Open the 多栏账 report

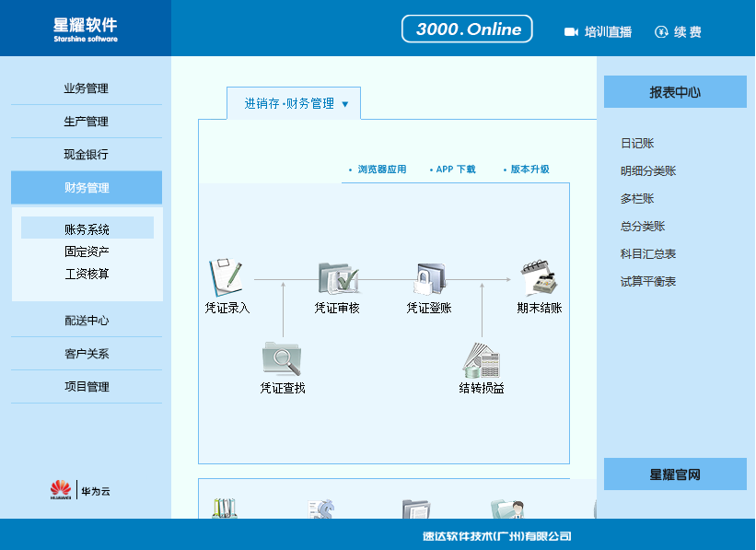637,198
